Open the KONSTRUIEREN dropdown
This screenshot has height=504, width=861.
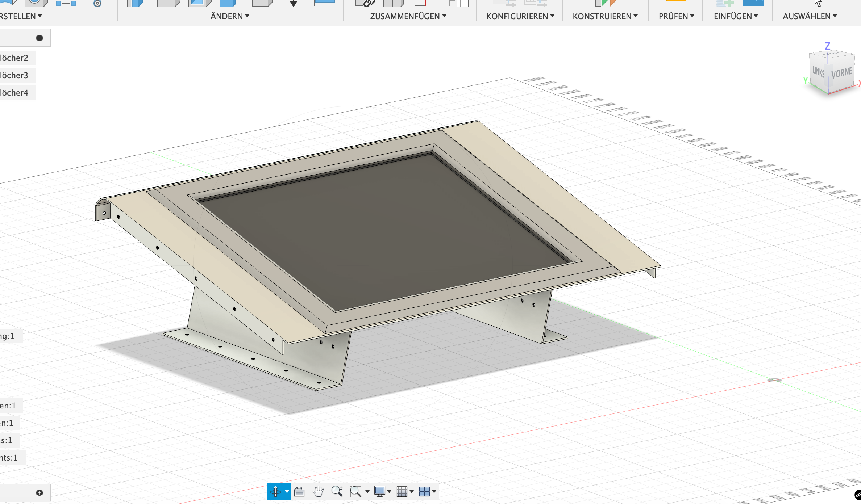tap(605, 16)
